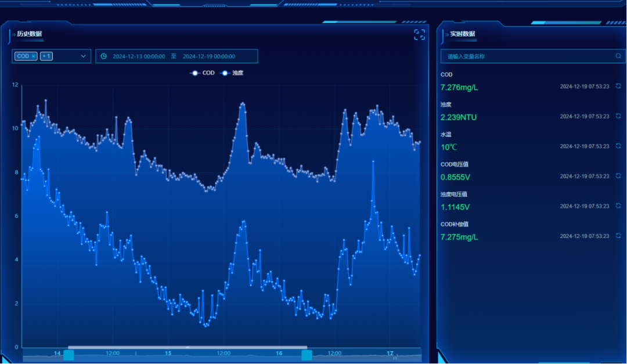Click the search magnifier icon
Viewport: 627px width, 364px height.
click(618, 56)
